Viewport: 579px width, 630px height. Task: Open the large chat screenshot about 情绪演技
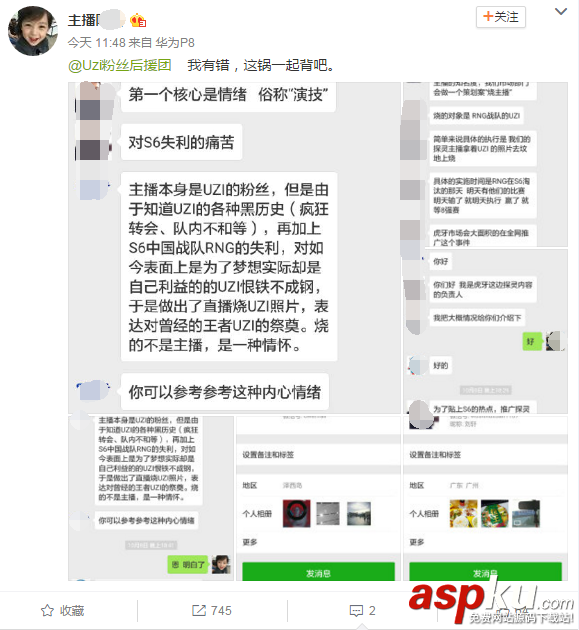[x=235, y=248]
